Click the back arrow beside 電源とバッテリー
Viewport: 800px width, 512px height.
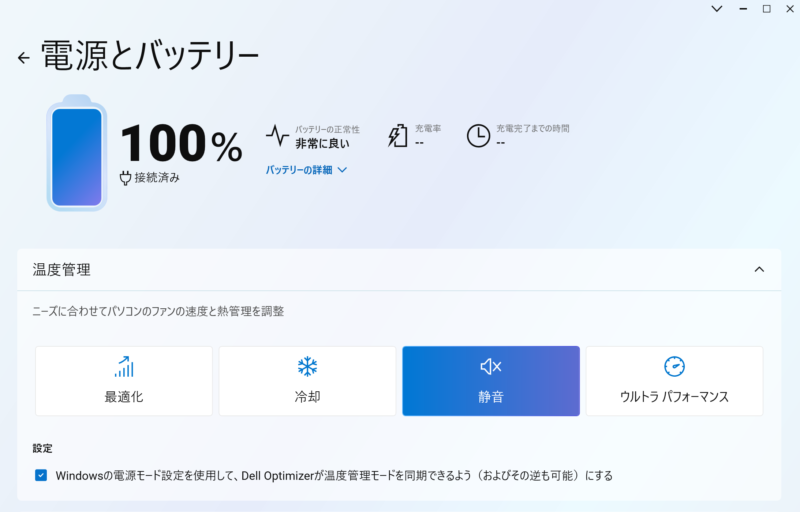coord(24,58)
